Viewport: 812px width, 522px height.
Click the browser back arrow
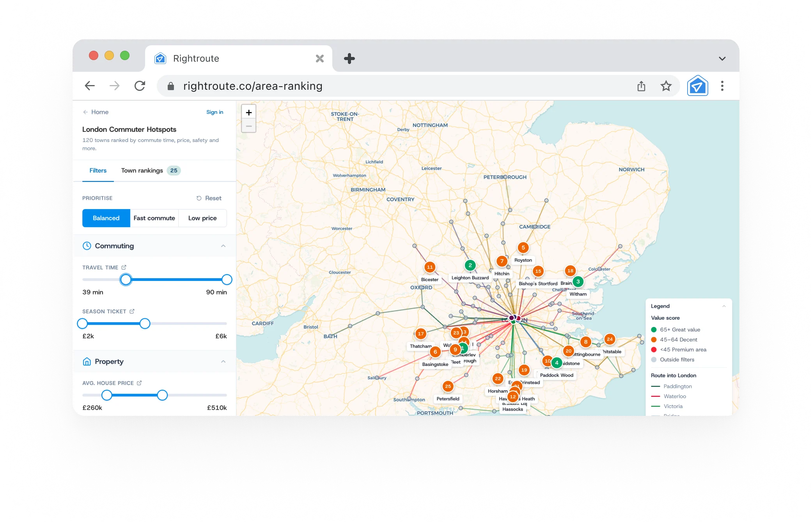(x=90, y=86)
